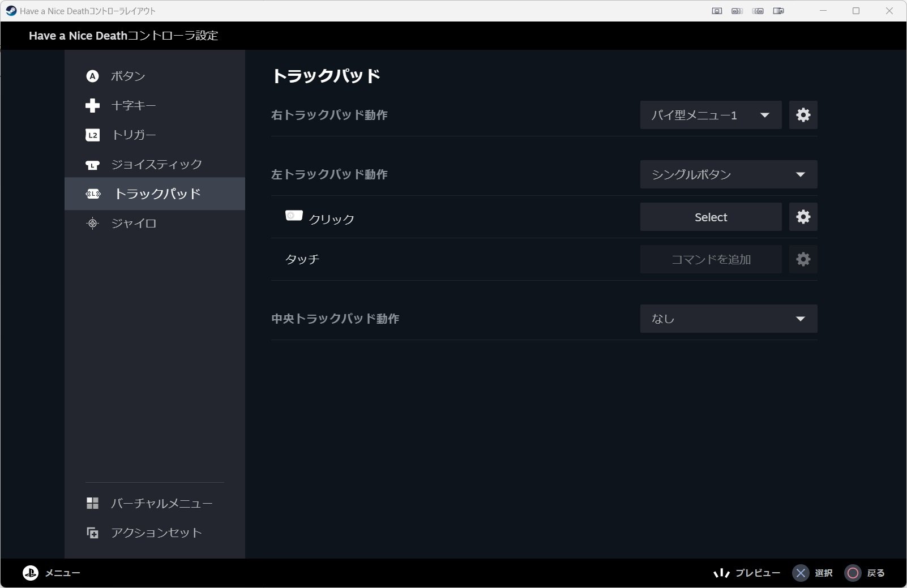
Task: Click the L joystick icon
Action: 92,165
